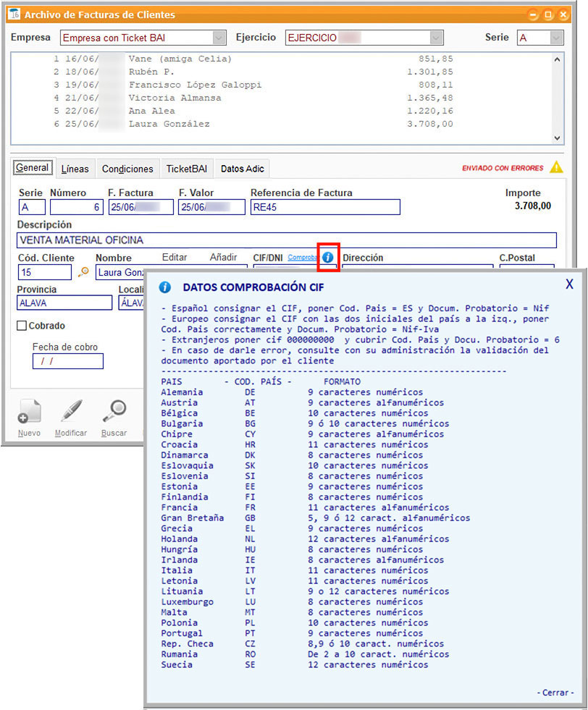Click the F. Valor date field

coord(211,207)
